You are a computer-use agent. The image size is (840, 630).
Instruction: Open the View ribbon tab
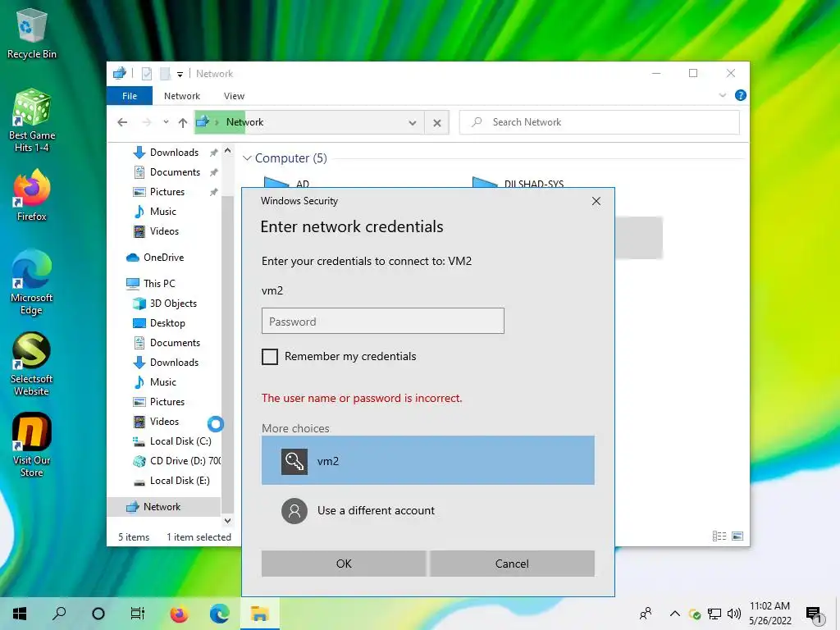[x=234, y=96]
